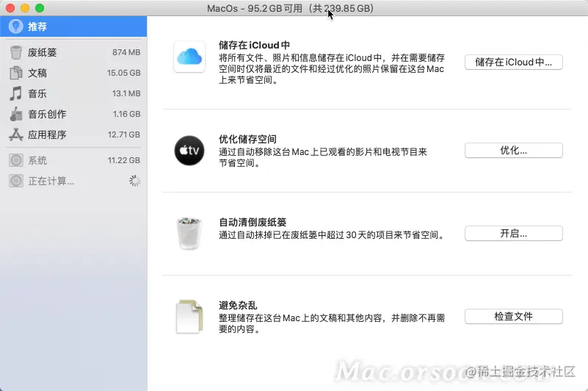Click the 系统 gear icon in sidebar
The height and width of the screenshot is (391, 588).
click(x=15, y=160)
